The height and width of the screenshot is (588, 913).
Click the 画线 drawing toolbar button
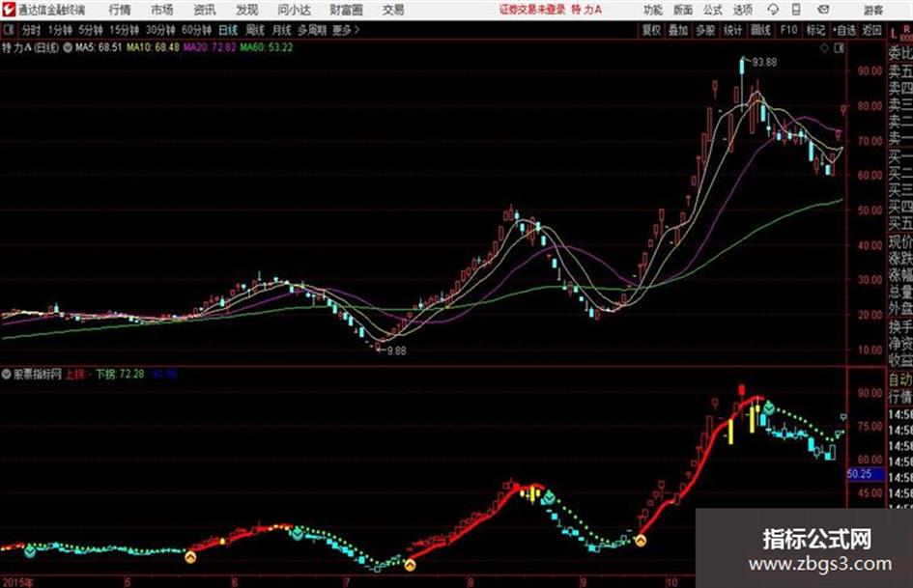[760, 30]
